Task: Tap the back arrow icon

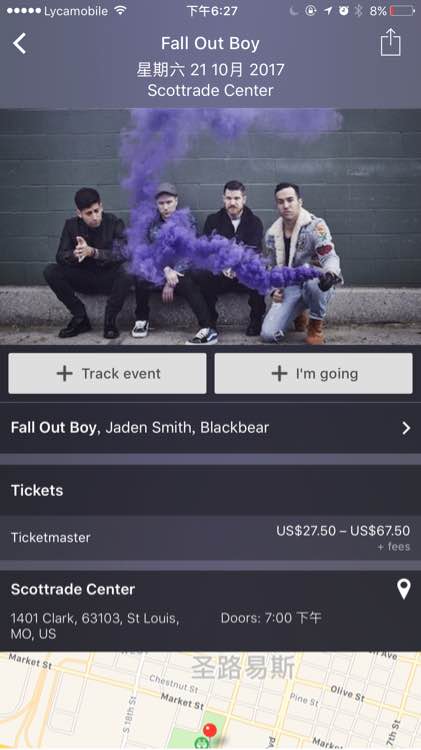Action: coord(20,44)
